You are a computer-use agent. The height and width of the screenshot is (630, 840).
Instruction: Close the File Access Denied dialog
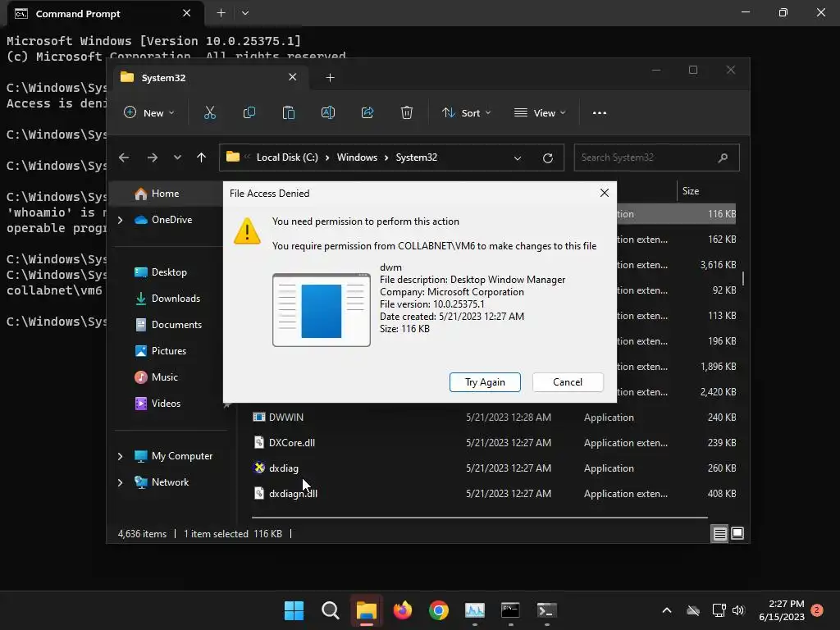pos(605,193)
